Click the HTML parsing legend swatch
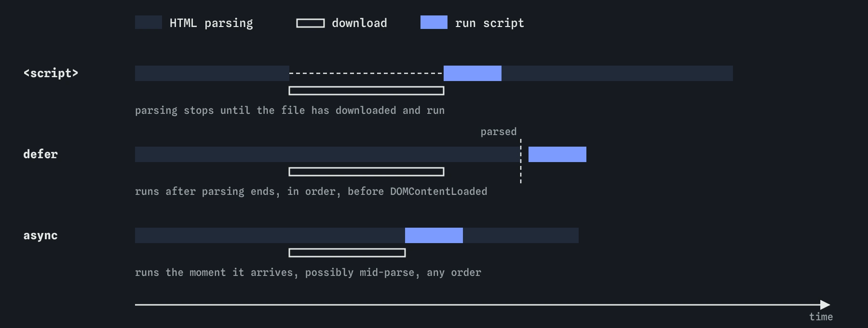The height and width of the screenshot is (328, 868). click(x=149, y=22)
